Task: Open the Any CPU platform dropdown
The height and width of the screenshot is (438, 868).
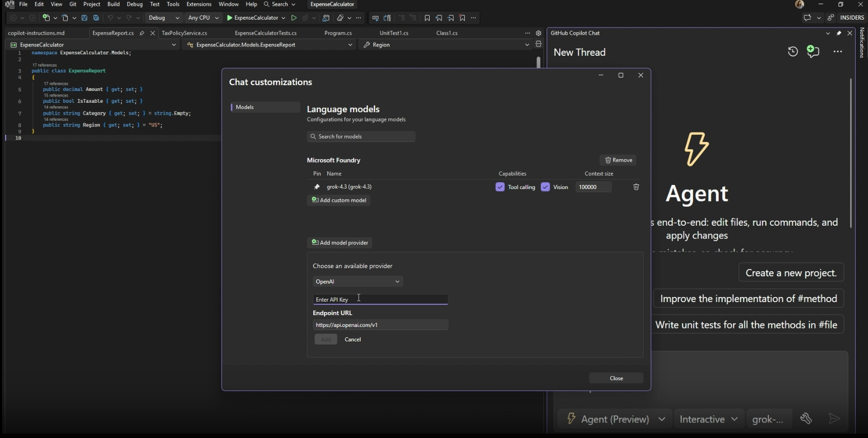Action: pos(203,18)
